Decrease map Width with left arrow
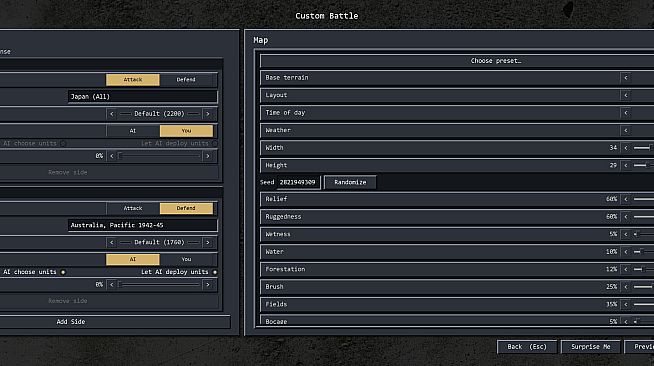The image size is (654, 366). tap(626, 148)
